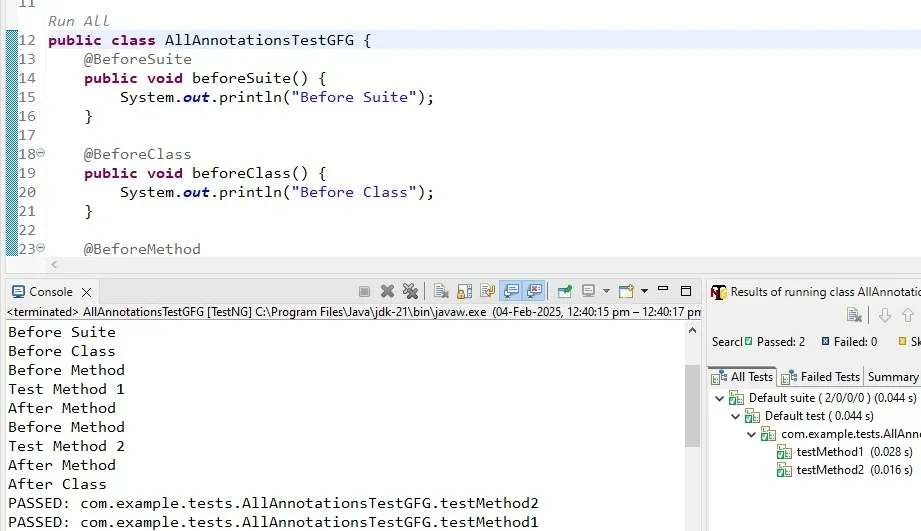This screenshot has height=531, width=921.
Task: Click the @BeforeMethod annotation on line 23
Action: coord(142,249)
